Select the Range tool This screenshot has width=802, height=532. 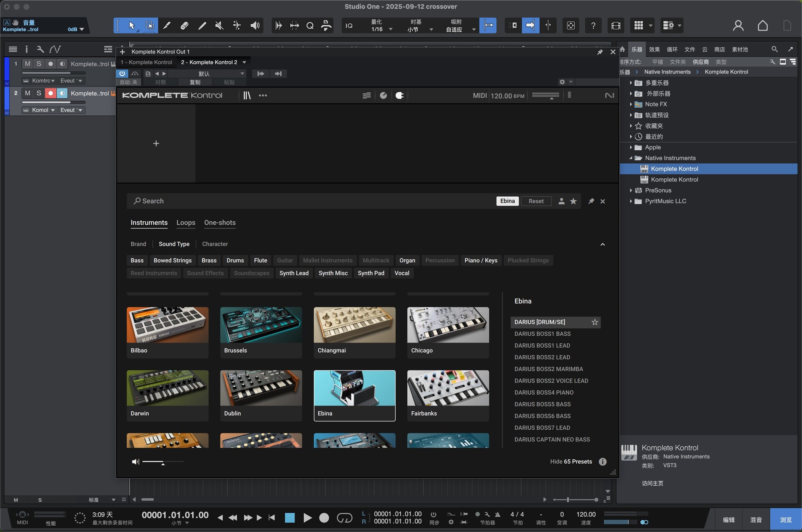tap(149, 25)
